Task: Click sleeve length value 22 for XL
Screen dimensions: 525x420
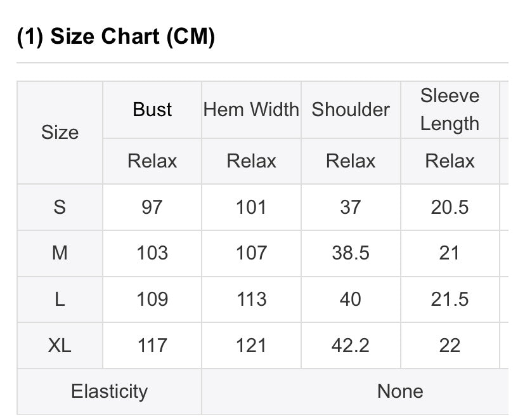Action: (450, 345)
